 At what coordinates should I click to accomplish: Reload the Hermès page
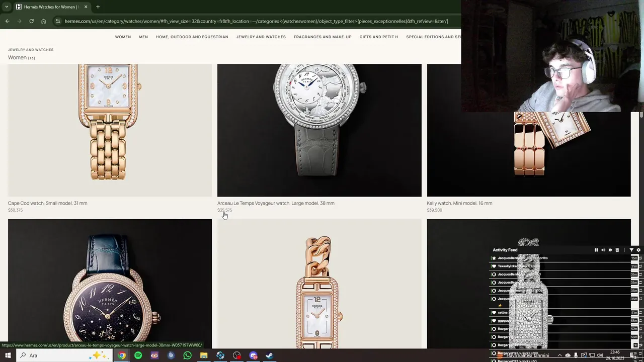[x=31, y=21]
